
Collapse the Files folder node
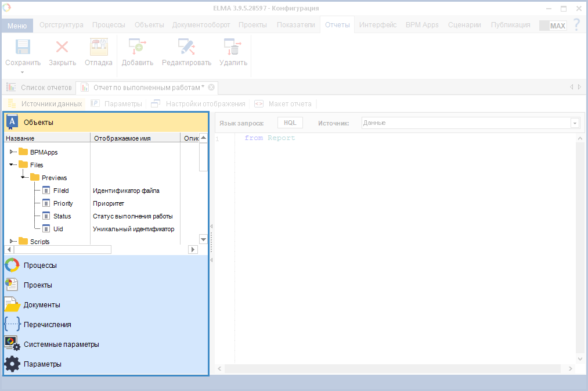click(12, 165)
